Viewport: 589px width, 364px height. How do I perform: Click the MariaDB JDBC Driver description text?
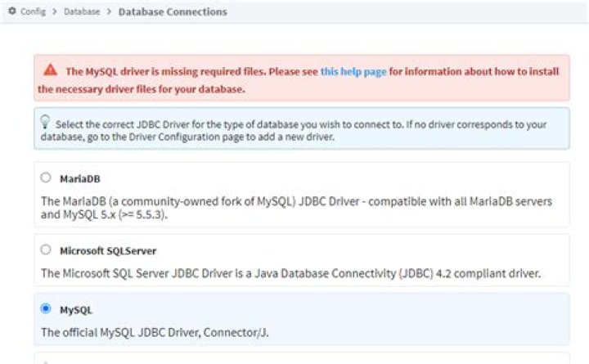[296, 208]
